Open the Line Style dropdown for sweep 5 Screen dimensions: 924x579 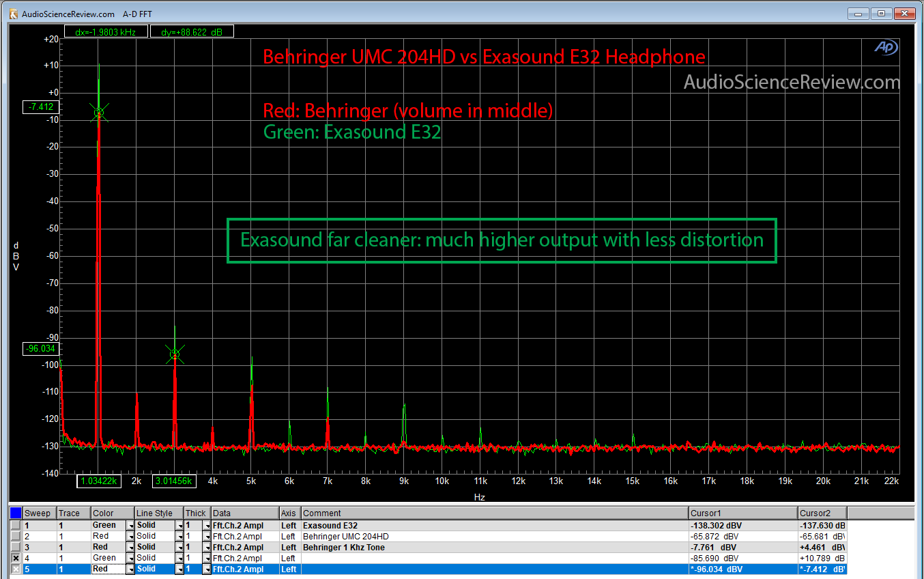tap(179, 569)
